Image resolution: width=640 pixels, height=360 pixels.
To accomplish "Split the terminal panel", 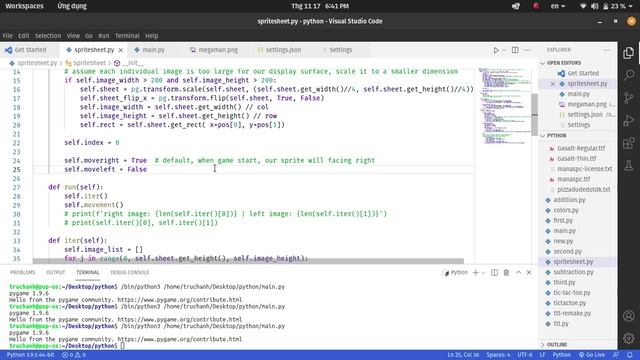I will (x=494, y=272).
